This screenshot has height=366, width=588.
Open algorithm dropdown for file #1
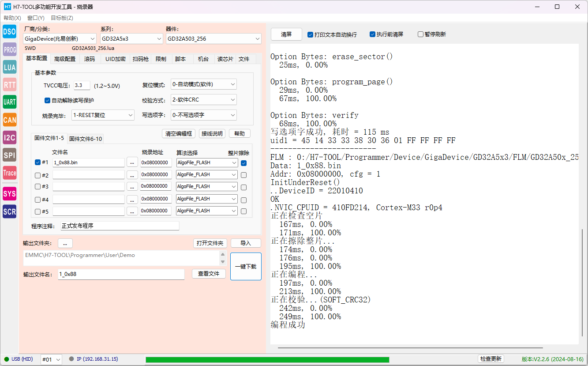coord(207,162)
